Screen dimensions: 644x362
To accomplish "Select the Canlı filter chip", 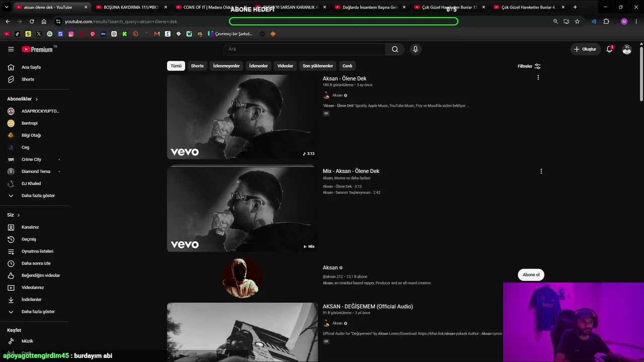I will coord(348,66).
